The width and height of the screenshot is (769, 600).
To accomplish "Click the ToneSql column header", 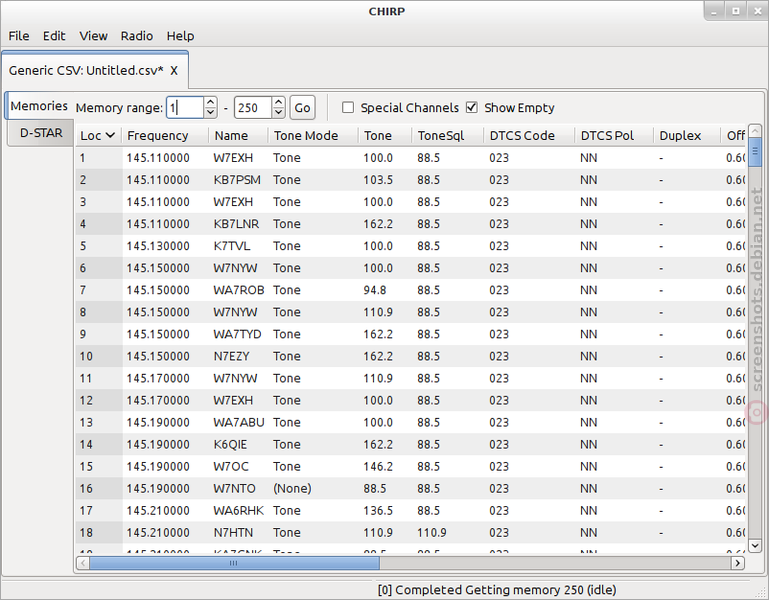I will (x=447, y=136).
